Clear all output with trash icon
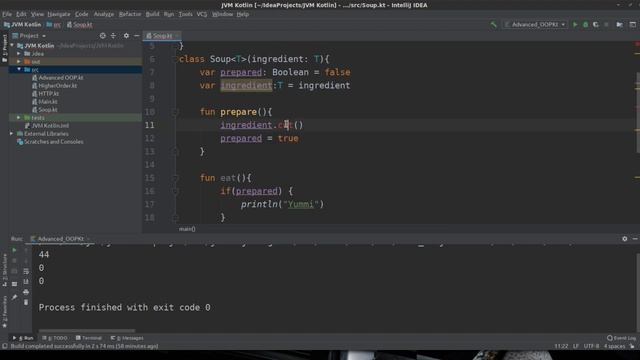 pyautogui.click(x=26, y=302)
